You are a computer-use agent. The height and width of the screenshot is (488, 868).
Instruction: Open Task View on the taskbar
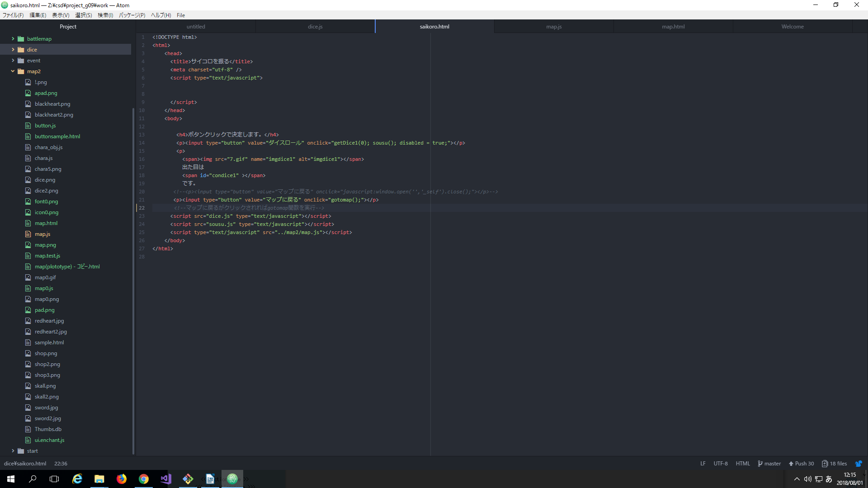[54, 479]
